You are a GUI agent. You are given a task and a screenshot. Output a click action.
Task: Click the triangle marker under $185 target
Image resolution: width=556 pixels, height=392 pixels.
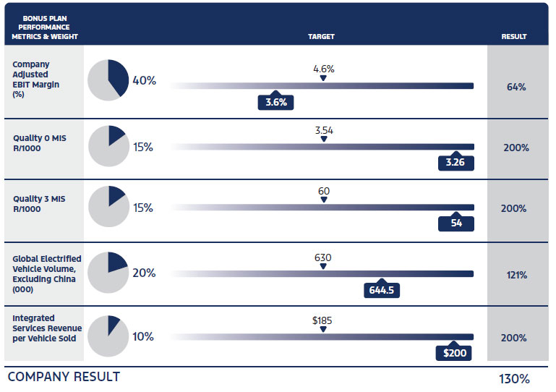323,329
